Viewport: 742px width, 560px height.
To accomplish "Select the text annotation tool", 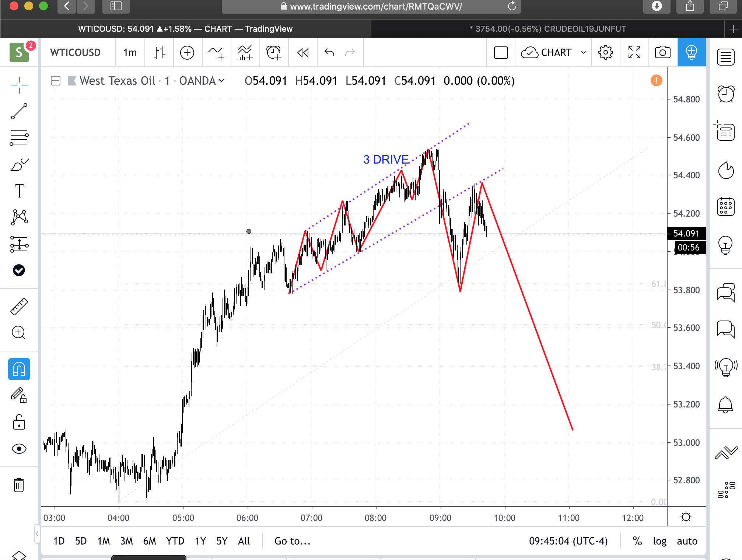I will pyautogui.click(x=19, y=191).
